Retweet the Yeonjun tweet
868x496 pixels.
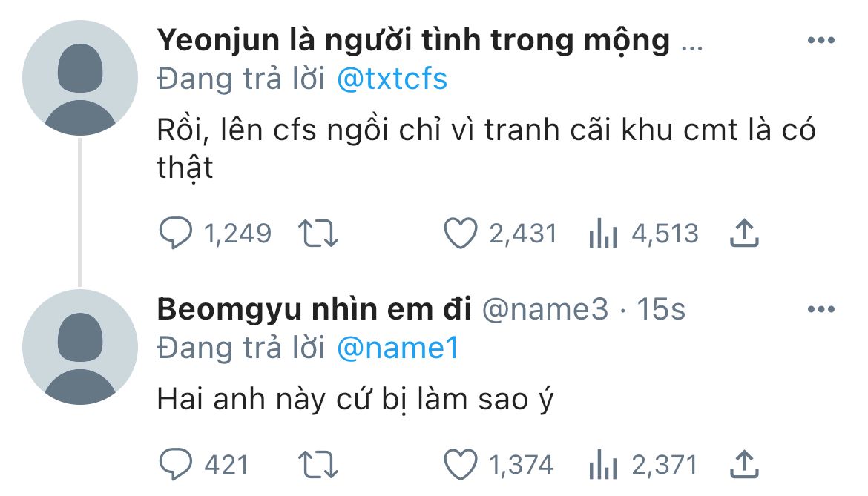point(319,234)
